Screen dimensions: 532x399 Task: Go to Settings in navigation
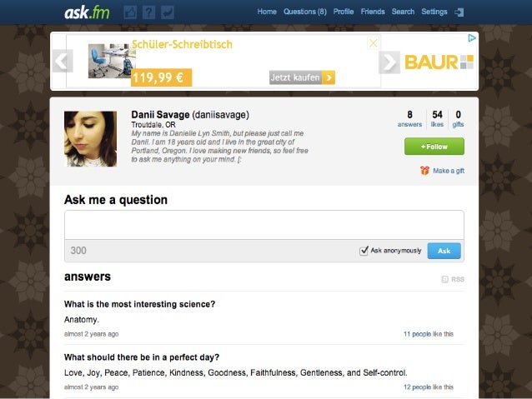[x=434, y=12]
